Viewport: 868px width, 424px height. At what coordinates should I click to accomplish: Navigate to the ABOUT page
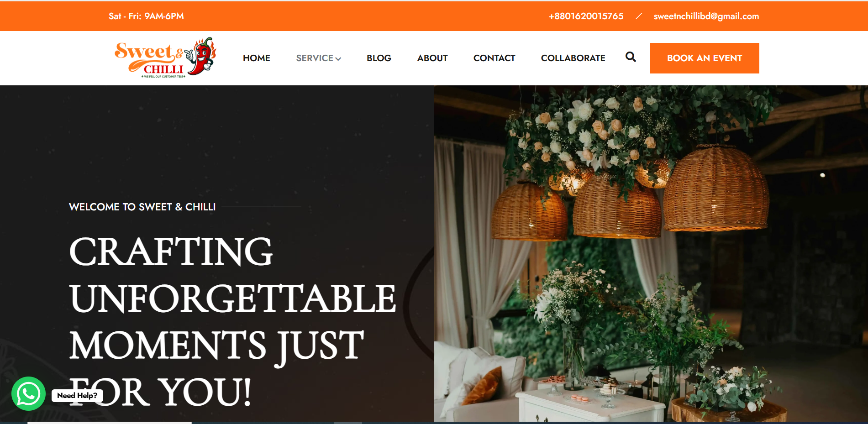432,58
